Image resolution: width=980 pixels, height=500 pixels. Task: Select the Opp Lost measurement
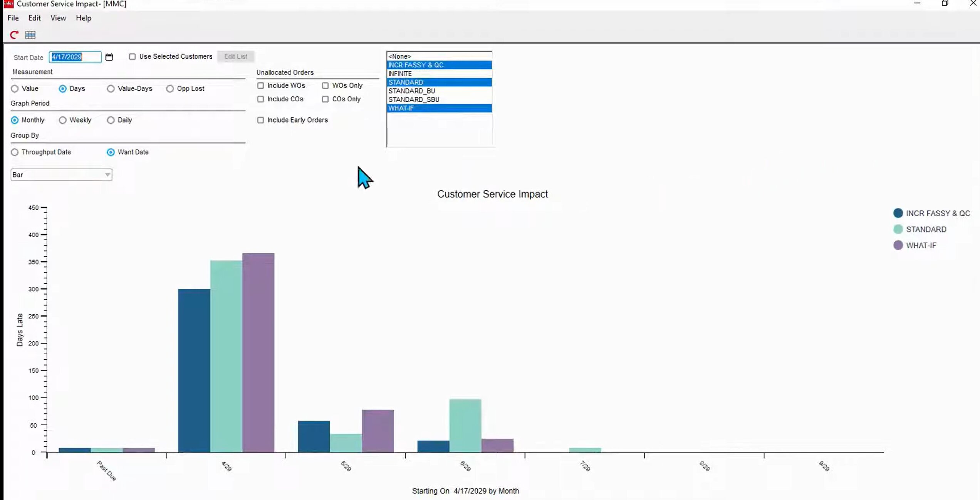click(169, 88)
